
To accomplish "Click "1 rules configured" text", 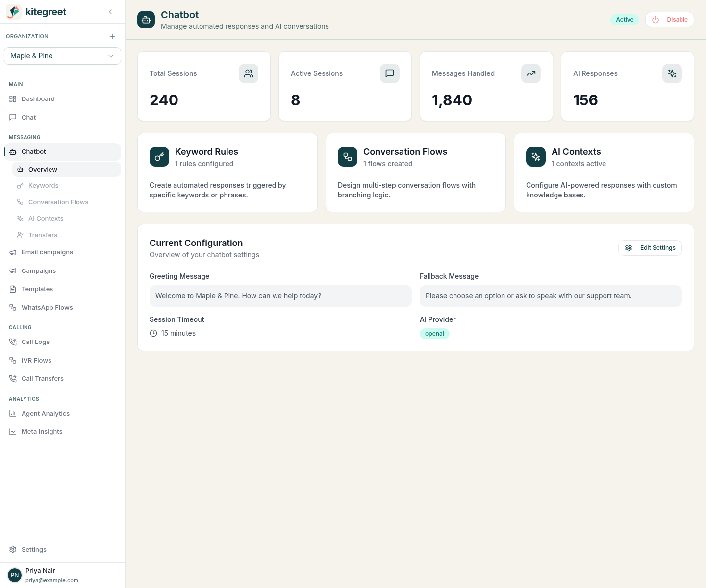I will 204,164.
